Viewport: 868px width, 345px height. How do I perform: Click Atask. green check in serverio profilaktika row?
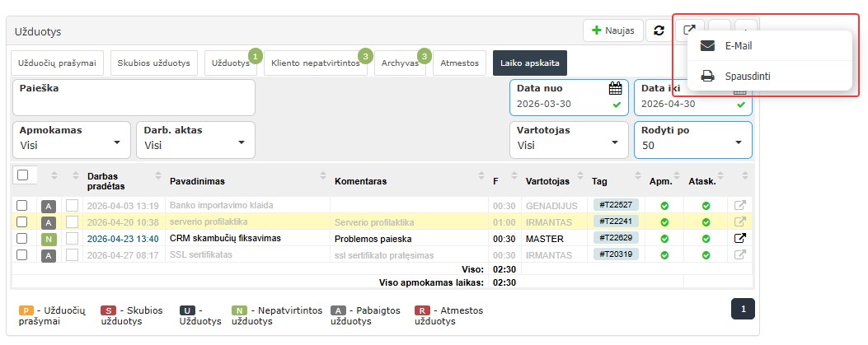(x=706, y=222)
